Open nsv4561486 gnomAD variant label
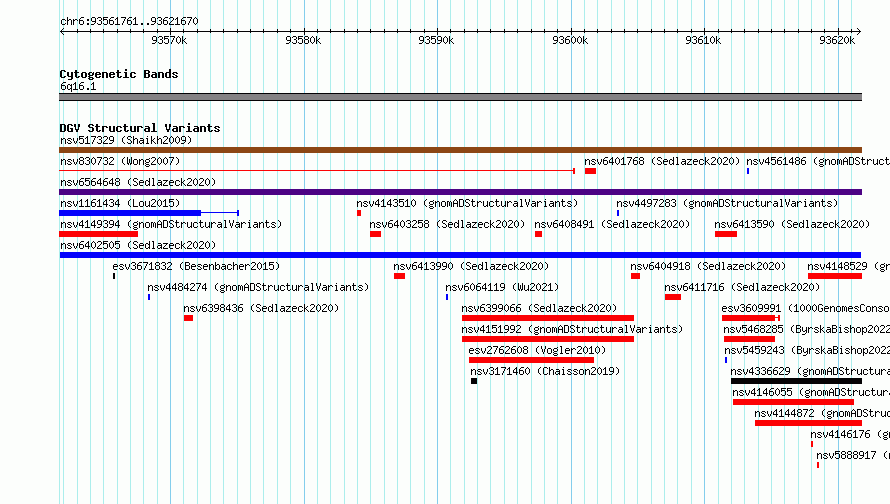Viewport: 890px width, 504px height. point(818,161)
